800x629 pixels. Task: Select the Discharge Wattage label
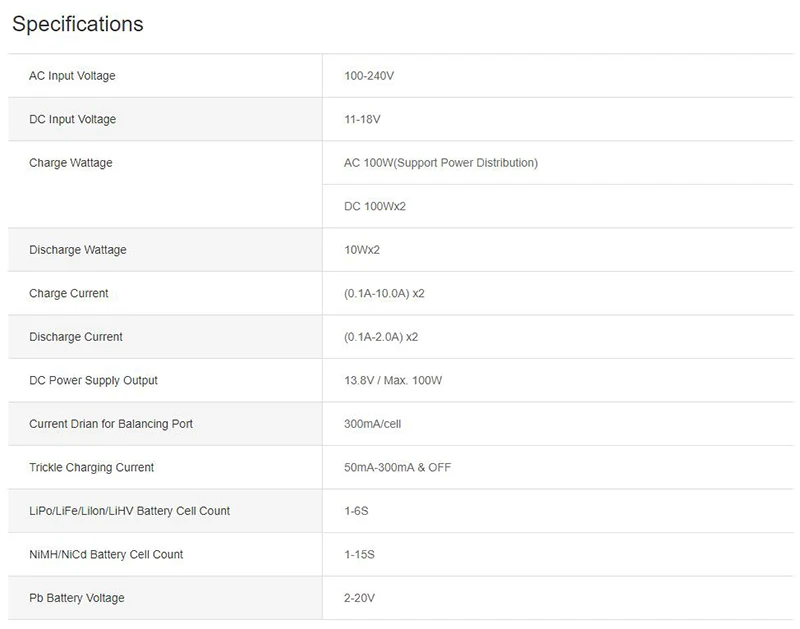point(78,249)
